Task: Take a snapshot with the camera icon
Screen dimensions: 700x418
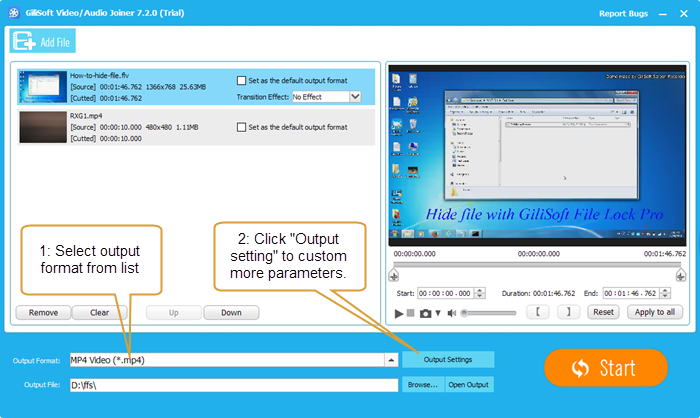Action: coord(425,313)
